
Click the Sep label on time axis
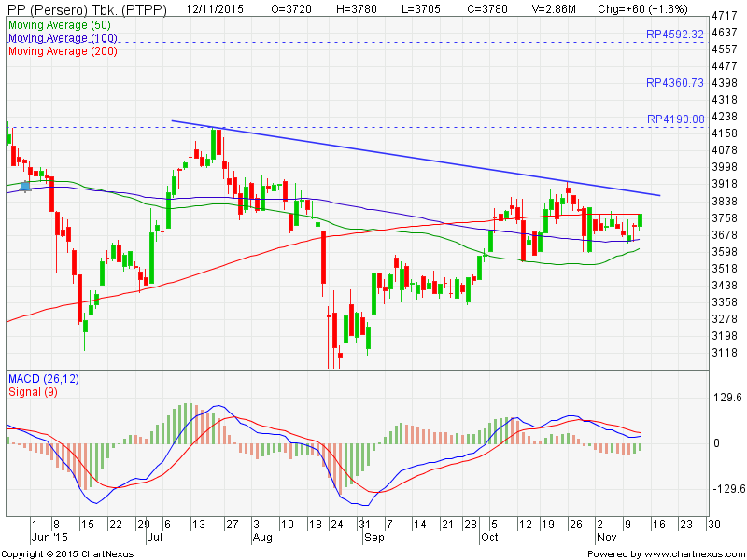click(373, 539)
